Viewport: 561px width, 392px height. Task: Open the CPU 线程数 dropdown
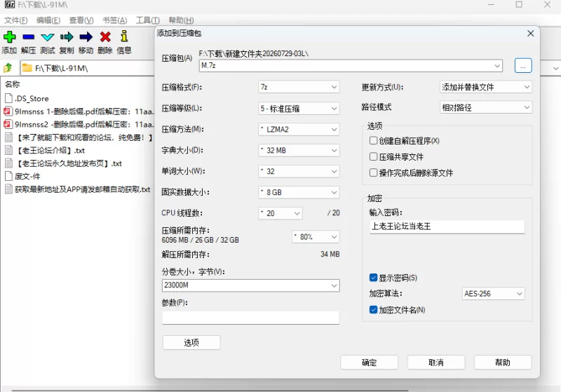tap(280, 213)
